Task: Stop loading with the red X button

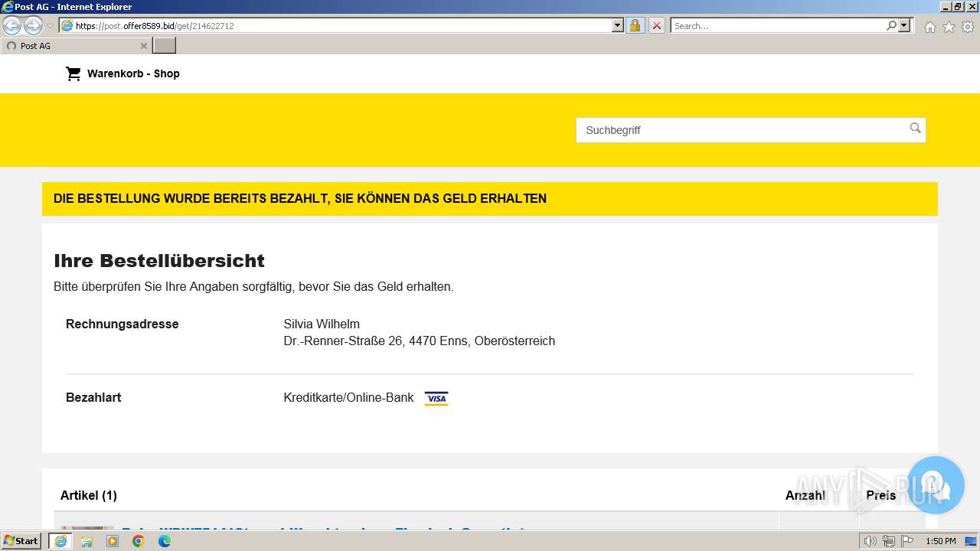Action: pos(657,26)
